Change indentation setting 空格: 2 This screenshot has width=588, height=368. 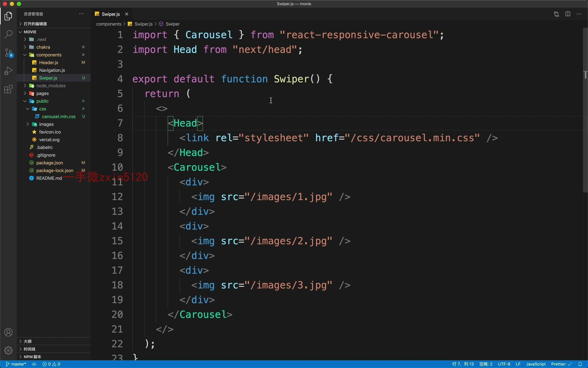pyautogui.click(x=486, y=364)
